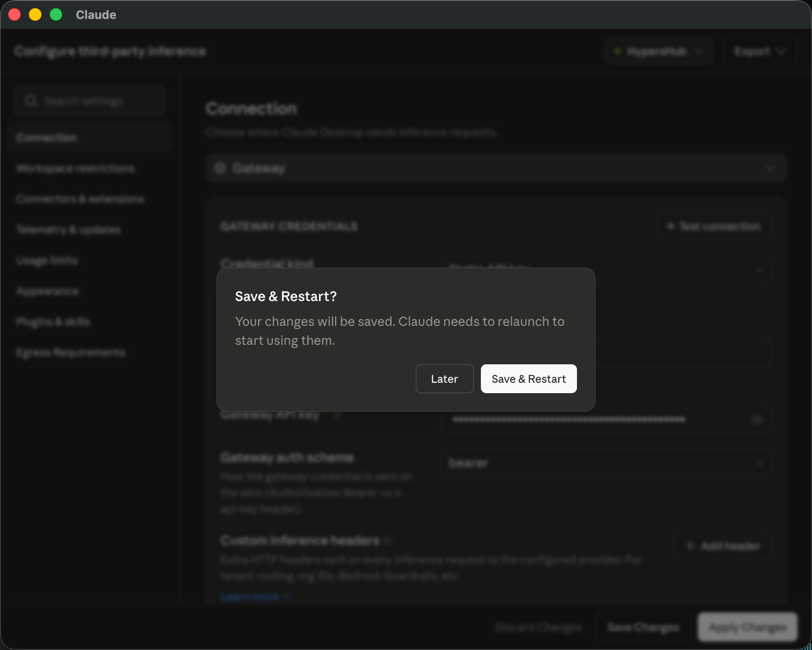The height and width of the screenshot is (650, 812).
Task: Open the Usage limits section
Action: (x=89, y=260)
